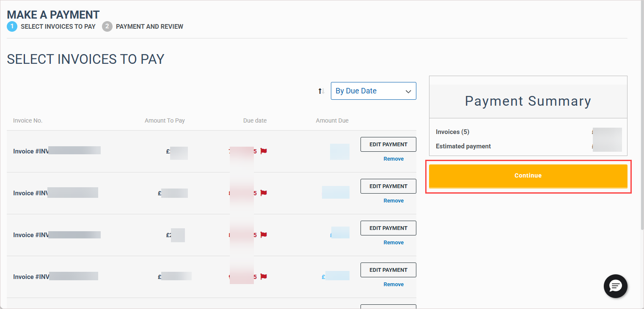
Task: Edit payment for the second invoice
Action: [388, 186]
